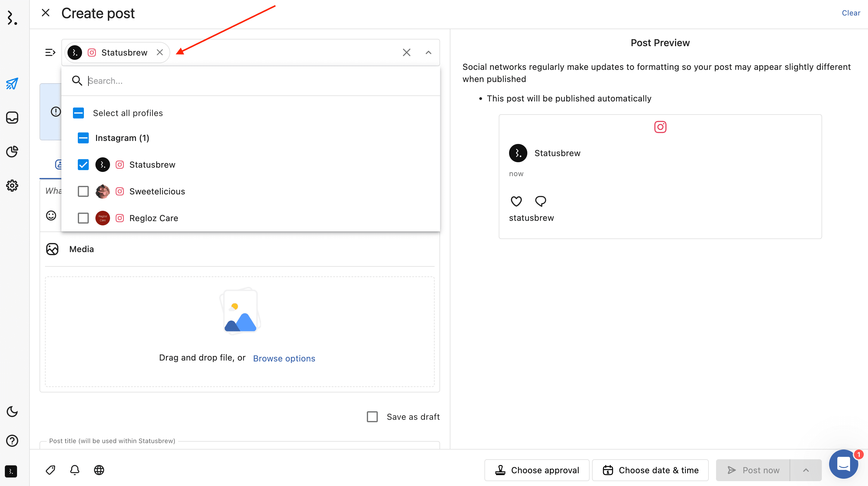This screenshot has width=868, height=486.
Task: Toggle the Instagram (1) group checkbox
Action: (83, 138)
